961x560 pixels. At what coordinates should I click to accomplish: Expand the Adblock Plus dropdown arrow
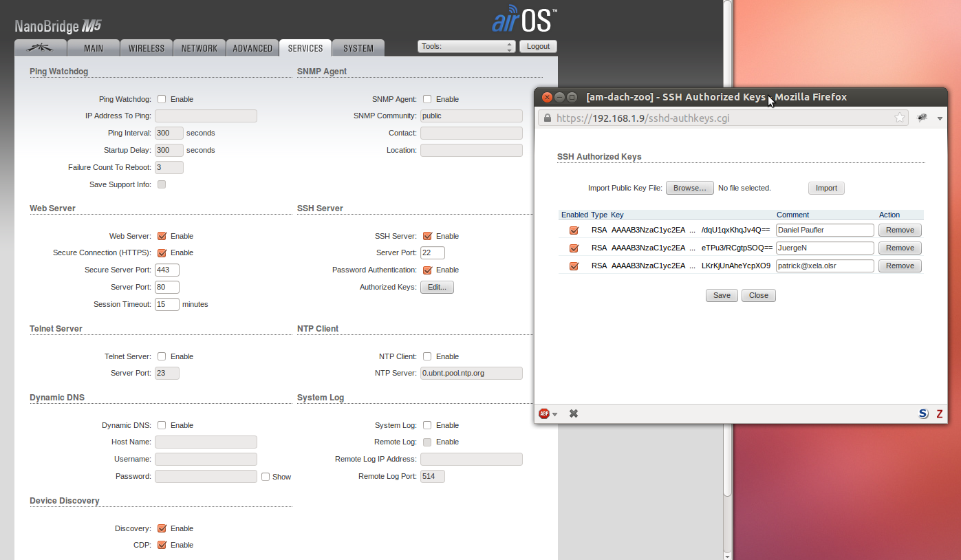pos(555,414)
